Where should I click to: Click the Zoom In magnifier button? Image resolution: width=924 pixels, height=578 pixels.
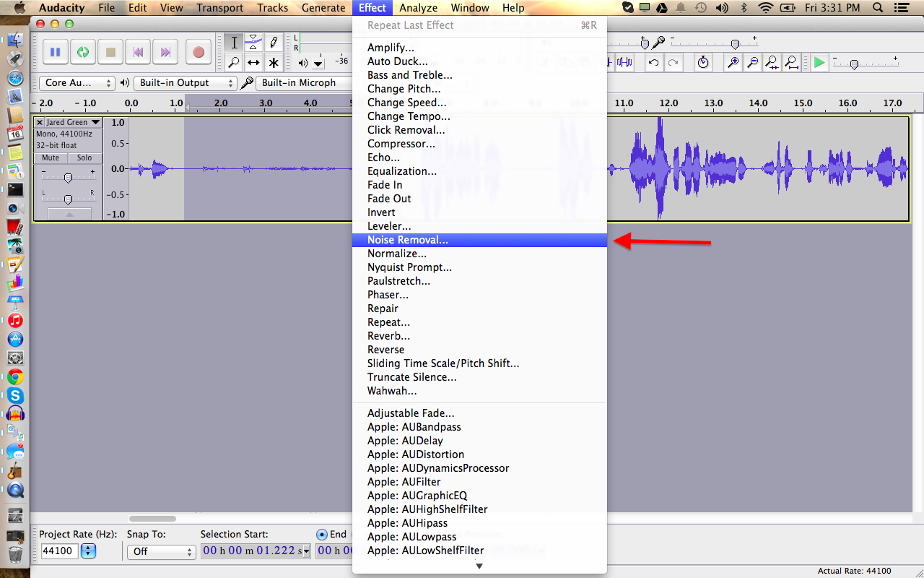733,63
